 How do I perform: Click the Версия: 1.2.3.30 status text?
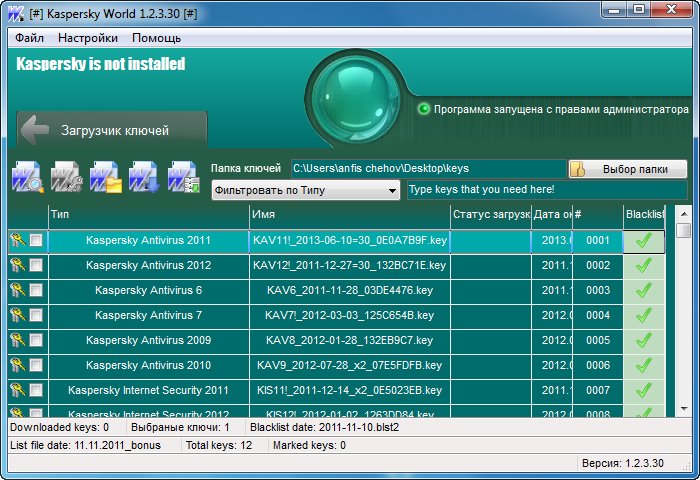coord(623,463)
